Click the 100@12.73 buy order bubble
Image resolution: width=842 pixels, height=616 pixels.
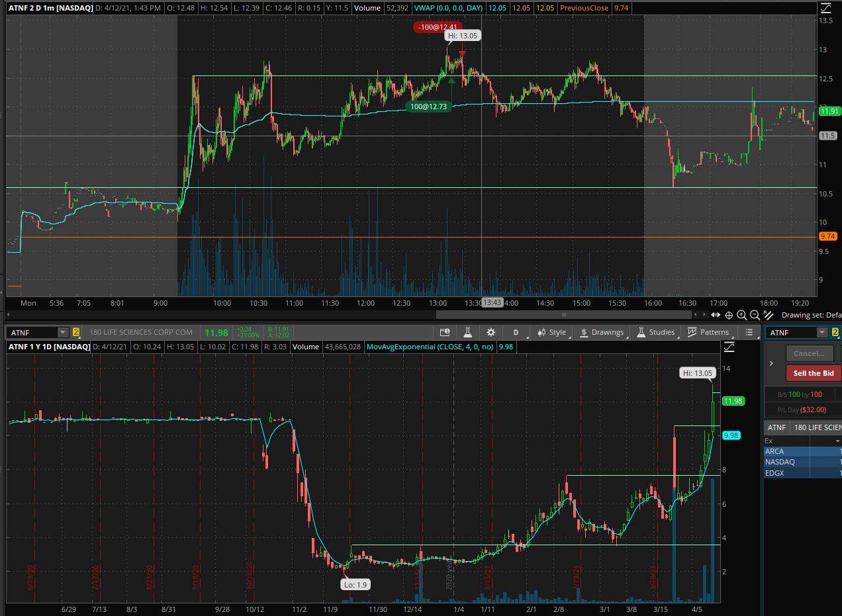click(x=428, y=107)
